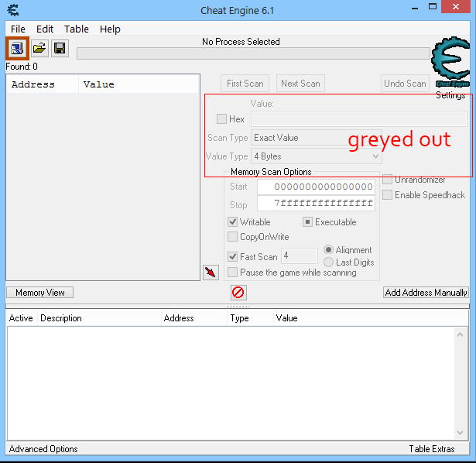Screen dimensions: 476x463
Task: Close the Cheat Engine window
Action: 456,7
